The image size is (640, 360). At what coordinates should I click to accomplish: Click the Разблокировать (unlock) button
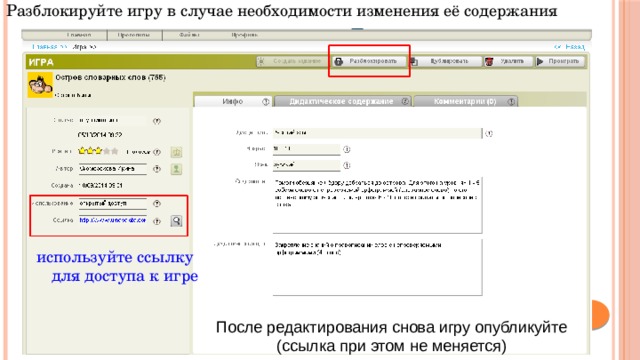(x=370, y=61)
